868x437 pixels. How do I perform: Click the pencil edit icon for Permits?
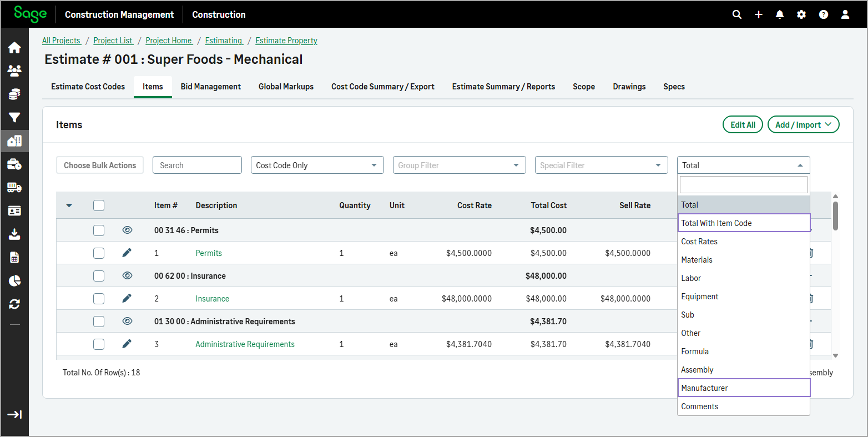point(127,253)
